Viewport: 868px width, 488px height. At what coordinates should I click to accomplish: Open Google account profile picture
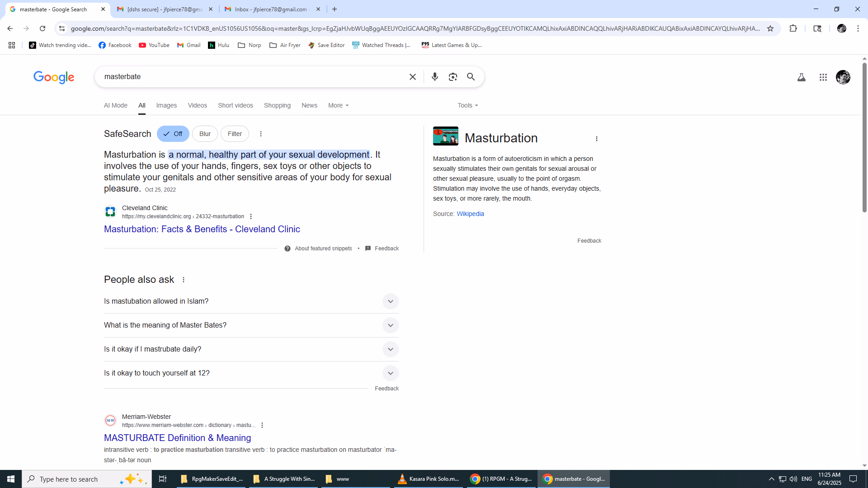[843, 77]
